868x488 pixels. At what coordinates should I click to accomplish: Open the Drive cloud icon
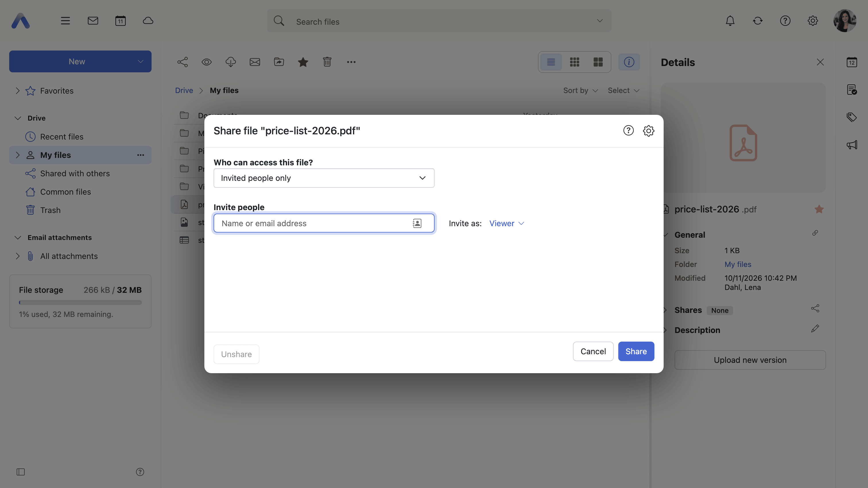pos(148,21)
